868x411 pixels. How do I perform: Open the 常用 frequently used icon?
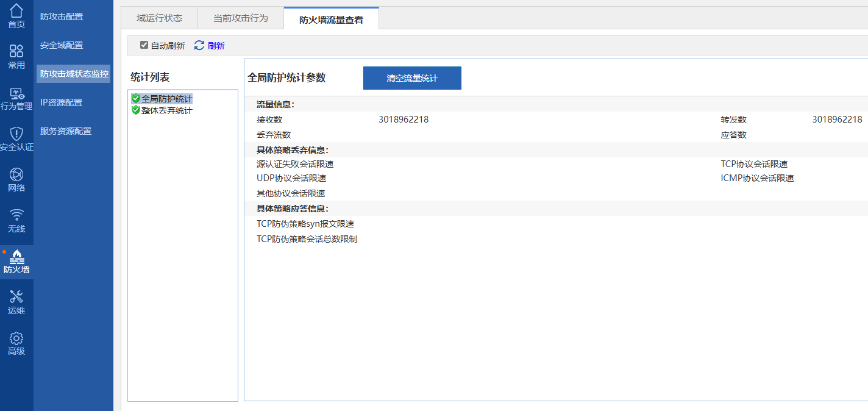(16, 51)
